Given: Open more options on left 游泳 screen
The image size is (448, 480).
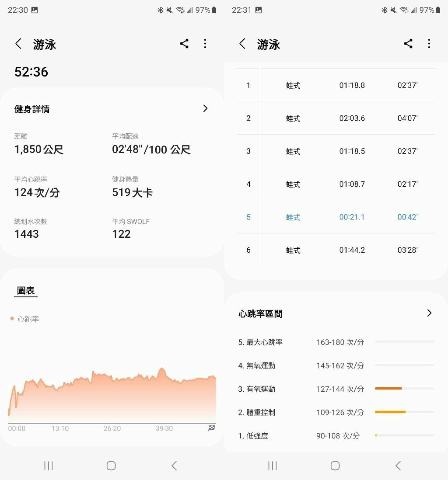Looking at the screenshot, I should coord(205,44).
